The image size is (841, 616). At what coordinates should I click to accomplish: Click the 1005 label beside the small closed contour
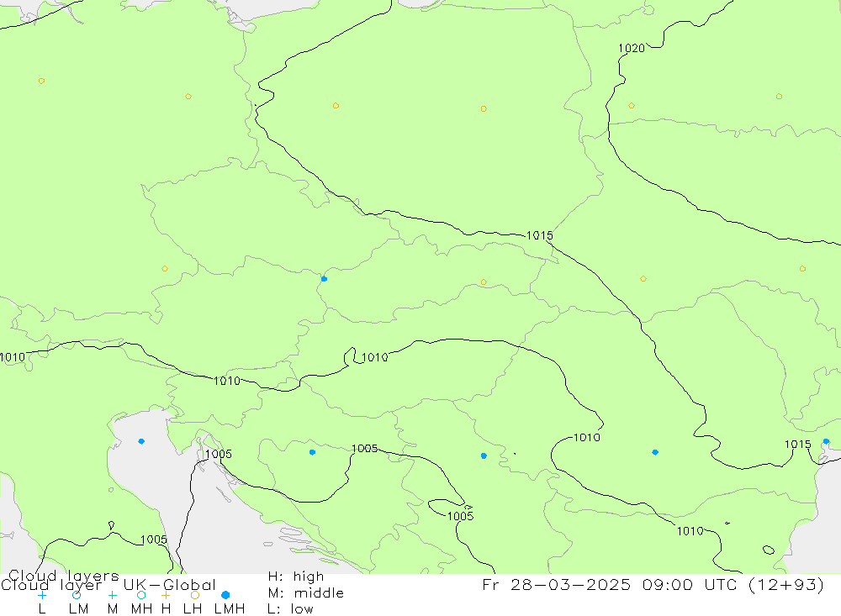460,516
